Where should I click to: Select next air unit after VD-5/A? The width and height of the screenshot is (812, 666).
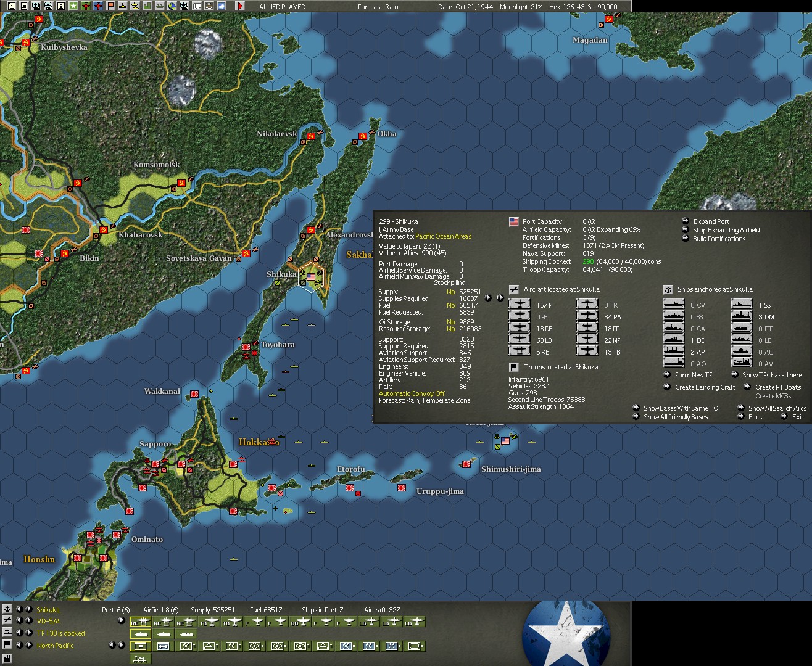pos(28,621)
